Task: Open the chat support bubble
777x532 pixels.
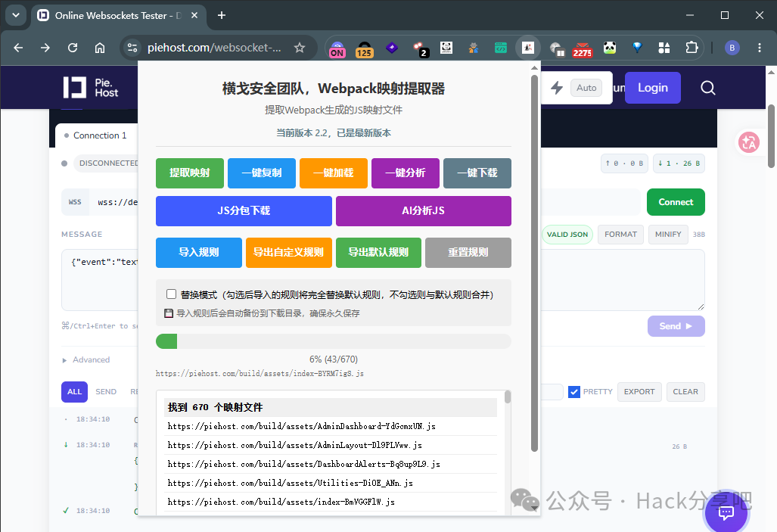Action: pyautogui.click(x=726, y=512)
